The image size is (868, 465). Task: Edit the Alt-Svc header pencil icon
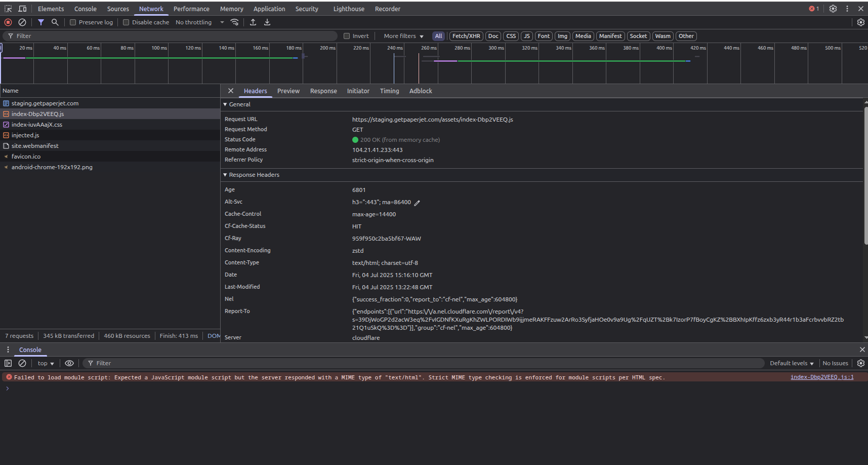coord(417,203)
